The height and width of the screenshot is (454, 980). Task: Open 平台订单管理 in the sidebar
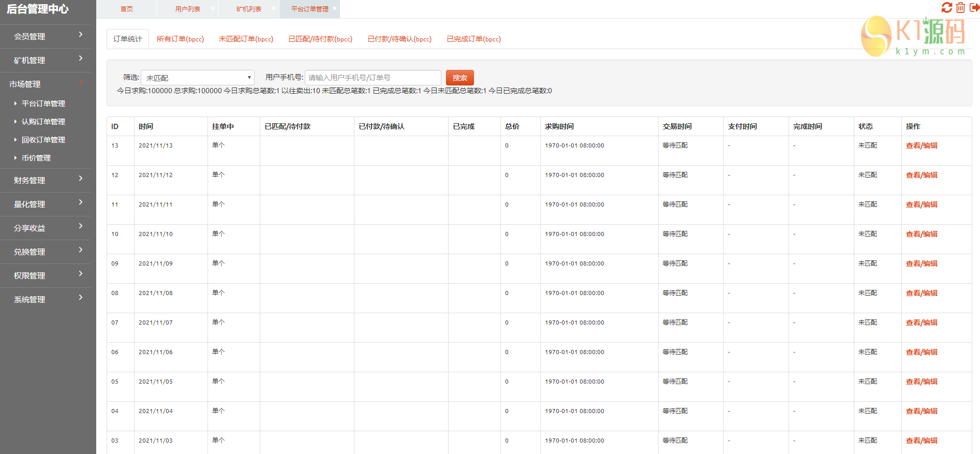click(x=43, y=104)
